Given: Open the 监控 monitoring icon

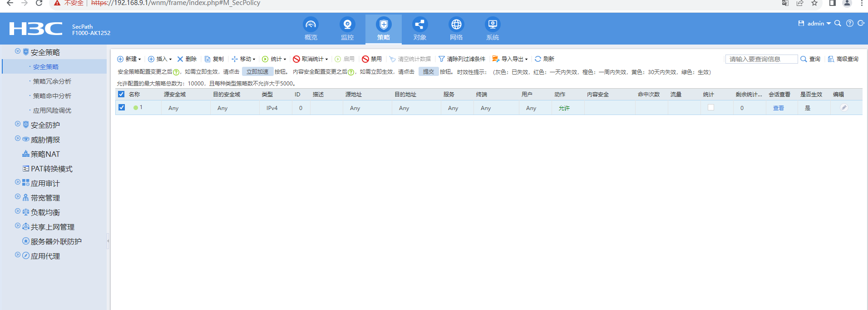Looking at the screenshot, I should pyautogui.click(x=347, y=25).
